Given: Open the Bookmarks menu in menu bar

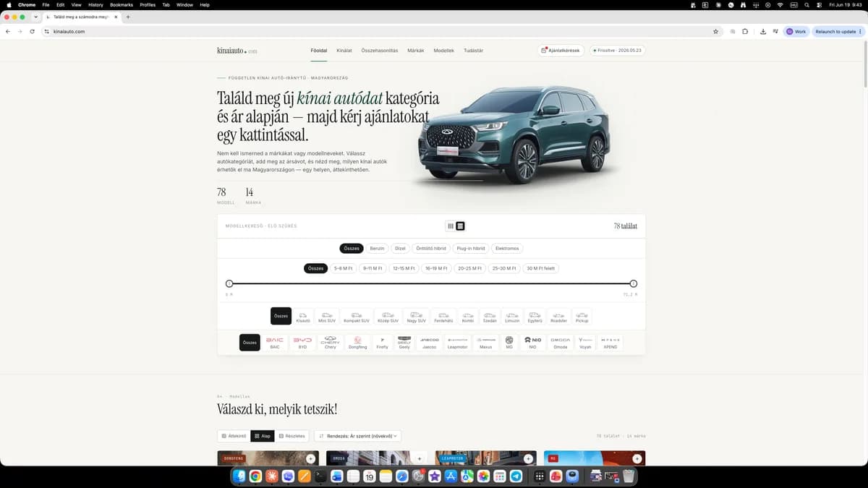Looking at the screenshot, I should pos(122,4).
